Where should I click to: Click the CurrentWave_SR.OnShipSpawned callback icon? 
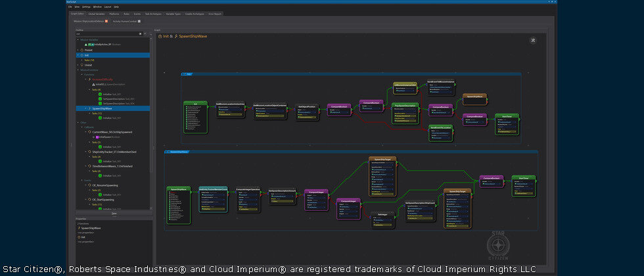[89, 132]
